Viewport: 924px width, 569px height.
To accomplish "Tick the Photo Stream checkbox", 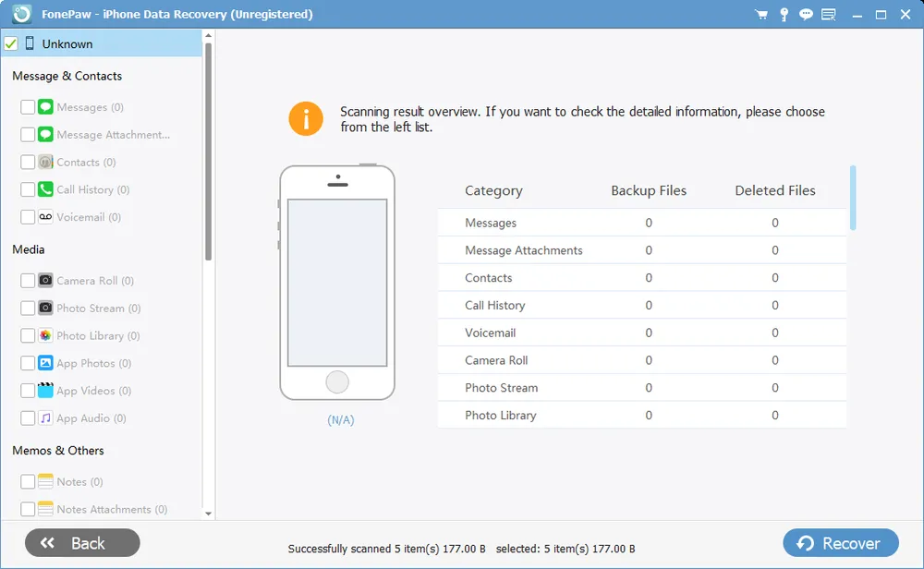I will coord(28,308).
